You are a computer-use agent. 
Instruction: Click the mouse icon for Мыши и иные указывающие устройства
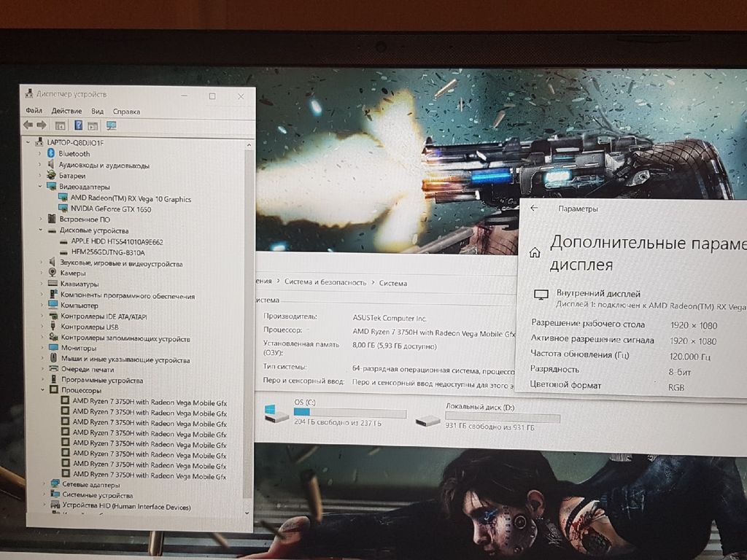(54, 358)
